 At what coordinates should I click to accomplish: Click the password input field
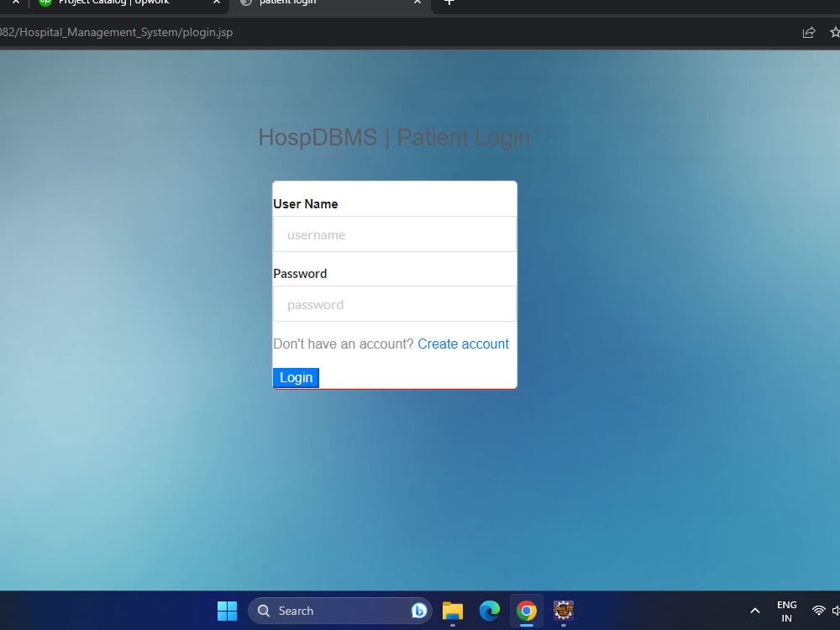[x=394, y=304]
